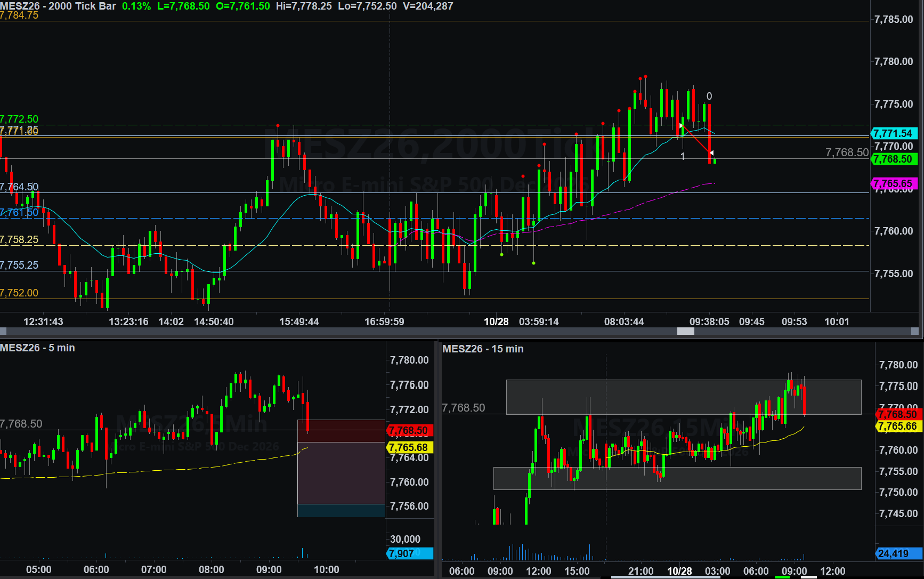
Task: Select the magenta 7,765.65 axis label
Action: coord(894,183)
